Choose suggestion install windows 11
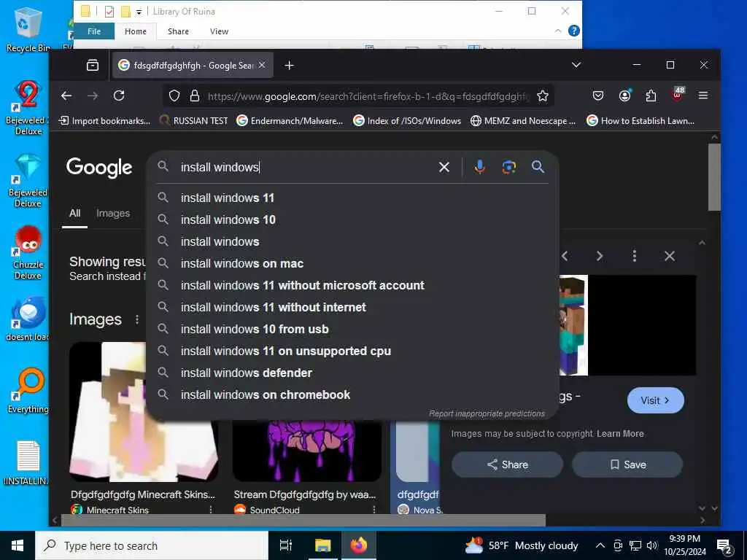 tap(352, 198)
